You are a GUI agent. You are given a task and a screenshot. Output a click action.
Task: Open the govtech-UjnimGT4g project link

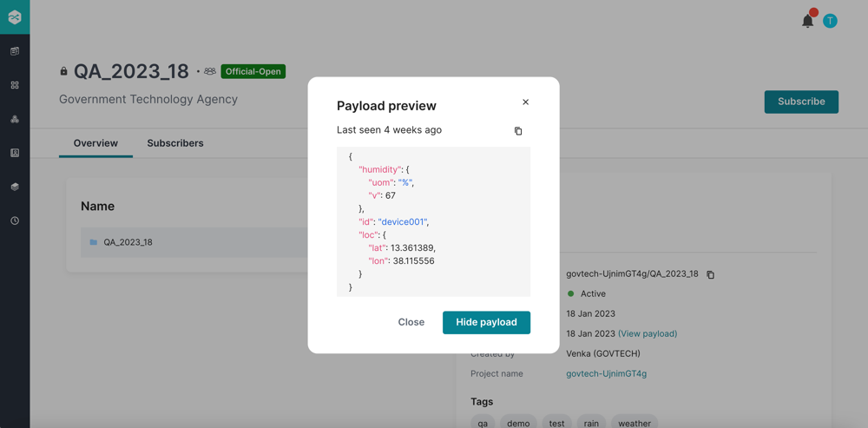(x=606, y=373)
